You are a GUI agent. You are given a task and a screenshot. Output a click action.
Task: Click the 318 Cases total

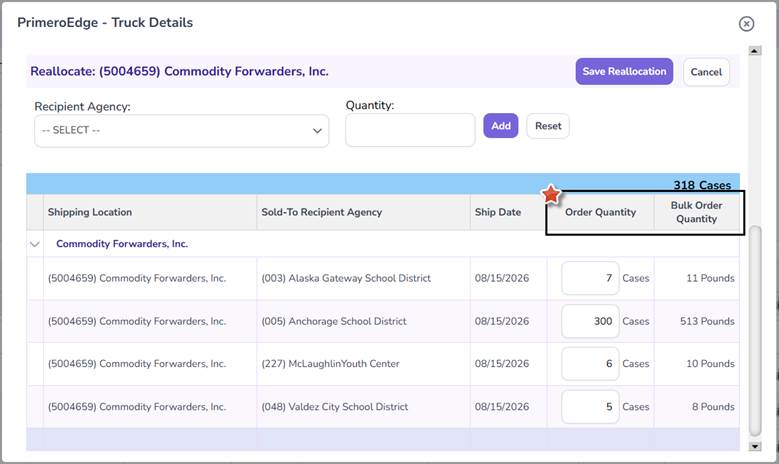[702, 185]
